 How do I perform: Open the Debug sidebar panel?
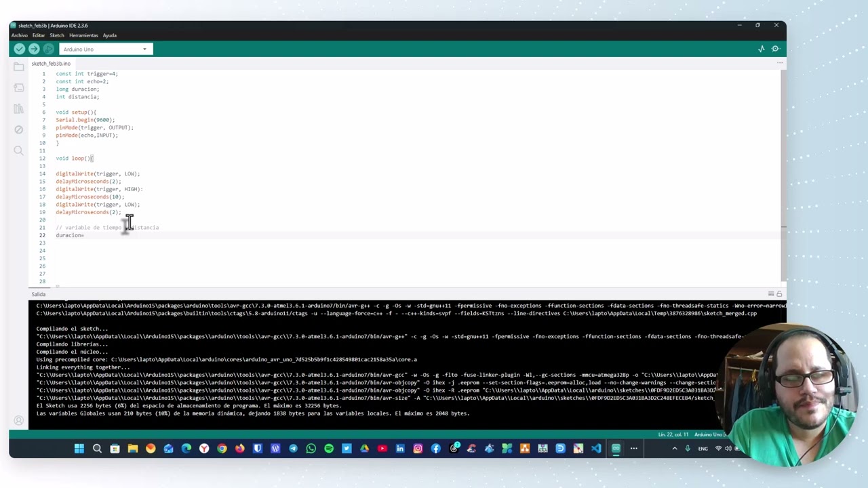pos(18,129)
